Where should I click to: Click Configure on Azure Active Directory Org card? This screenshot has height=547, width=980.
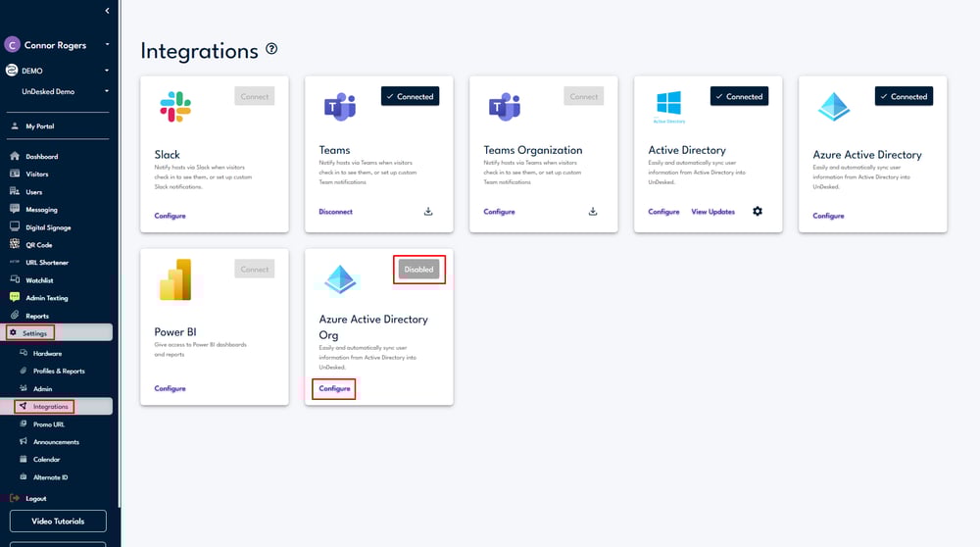334,389
